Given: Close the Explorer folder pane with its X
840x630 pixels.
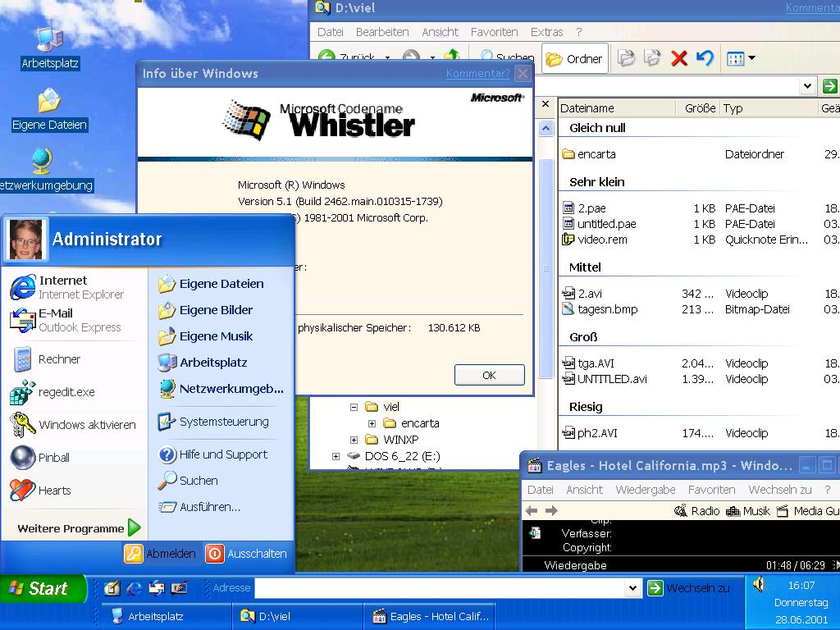Looking at the screenshot, I should pyautogui.click(x=546, y=103).
